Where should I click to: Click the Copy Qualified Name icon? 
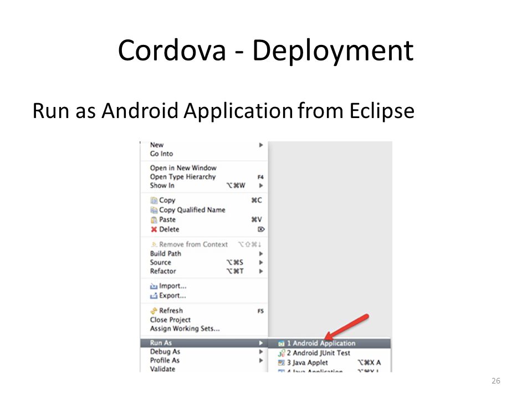point(154,211)
